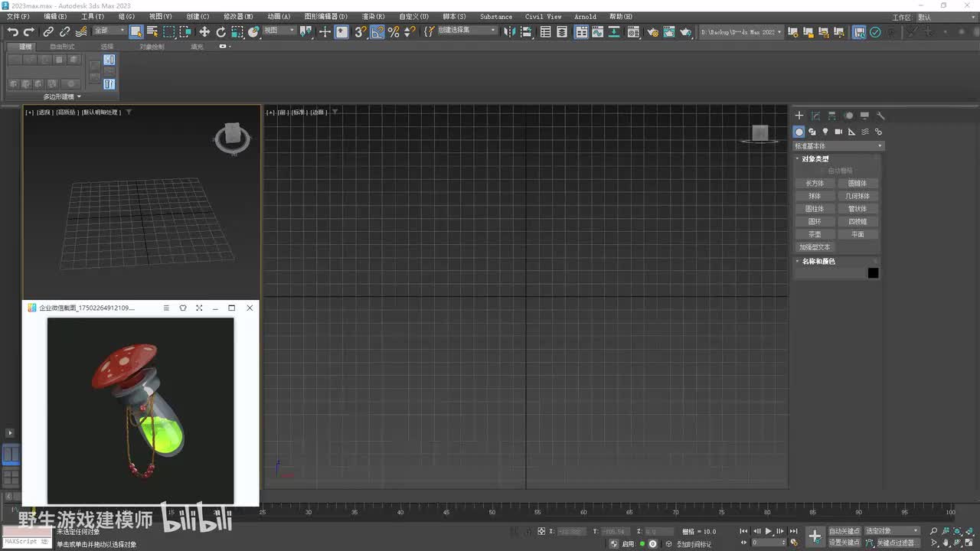Click the 球体 sphere button
Screen dimensions: 980x551
815,196
